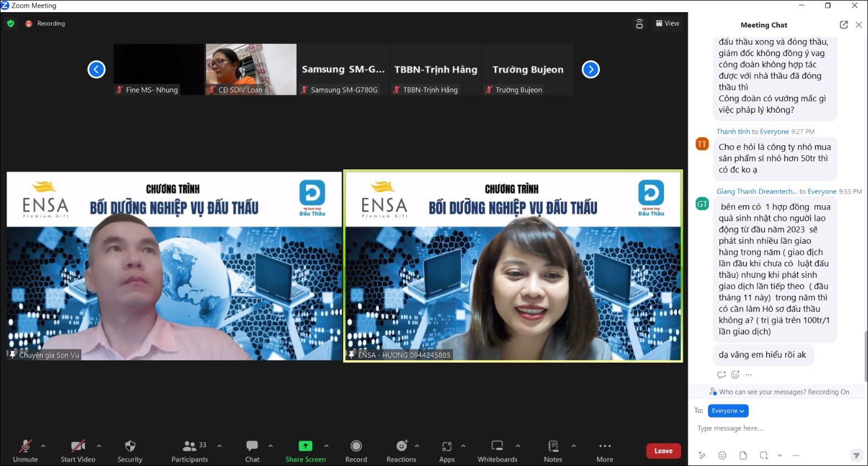Screen dimensions: 868x466
Task: Expand Whiteboards options arrow
Action: (518, 446)
